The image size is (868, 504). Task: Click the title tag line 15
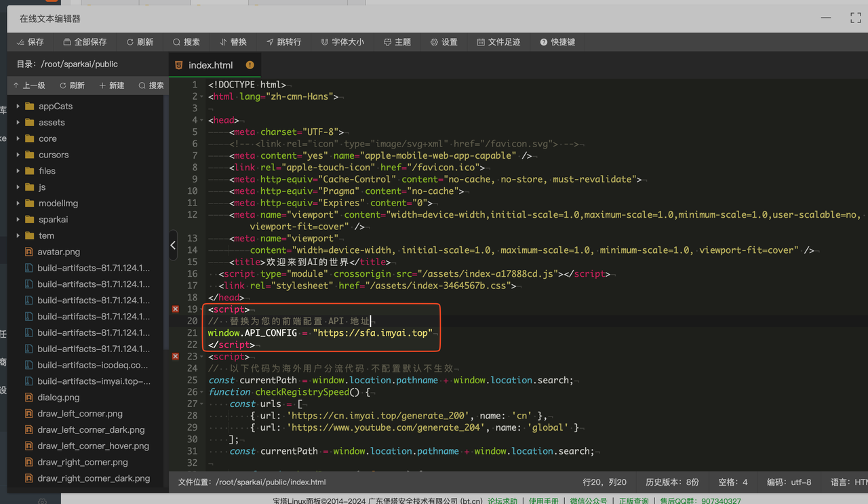[310, 262]
